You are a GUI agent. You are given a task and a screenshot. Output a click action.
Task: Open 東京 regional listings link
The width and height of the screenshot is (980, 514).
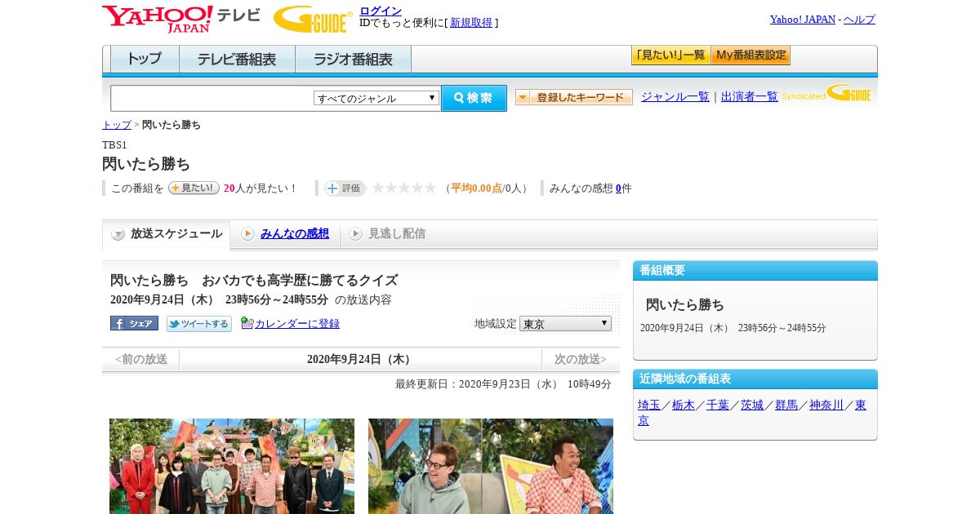coord(861,405)
